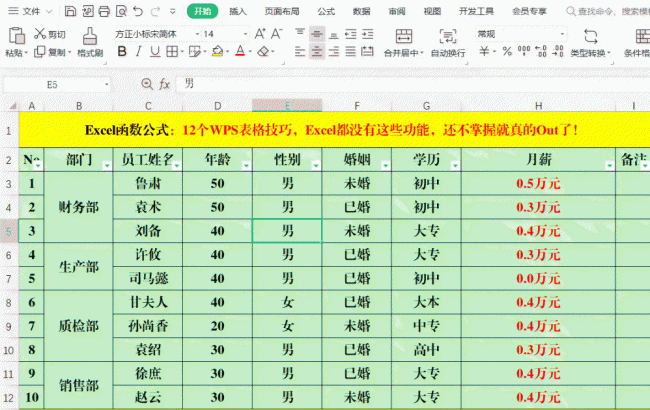Viewport: 650px width, 410px height.
Task: Click the percent style icon
Action: [507, 51]
